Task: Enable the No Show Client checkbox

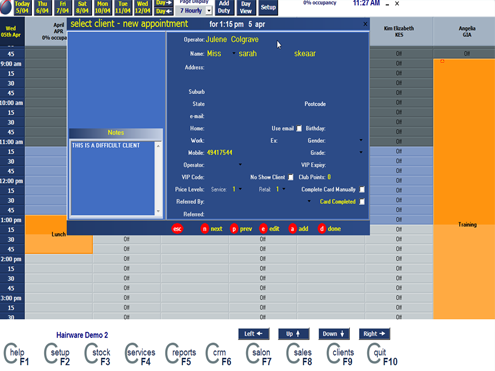Action: (291, 177)
